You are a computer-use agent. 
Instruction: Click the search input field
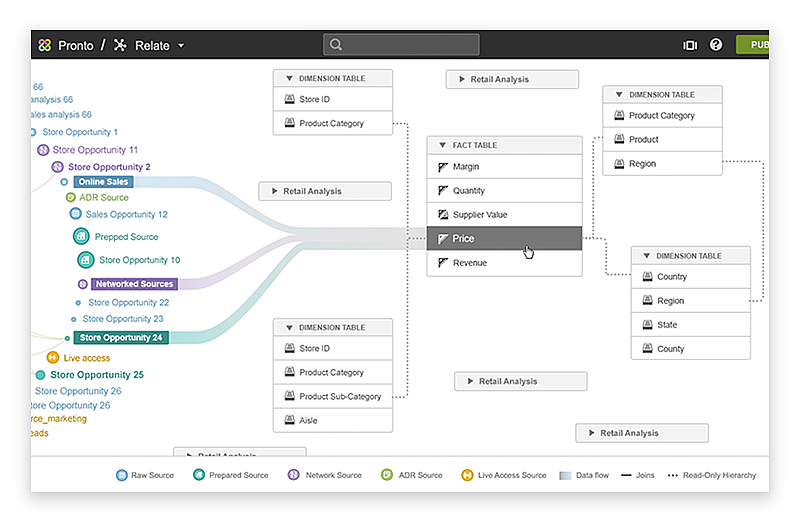point(401,45)
